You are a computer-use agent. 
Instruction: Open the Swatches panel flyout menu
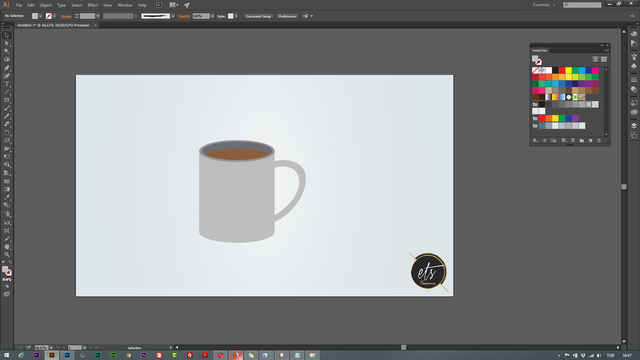(607, 50)
